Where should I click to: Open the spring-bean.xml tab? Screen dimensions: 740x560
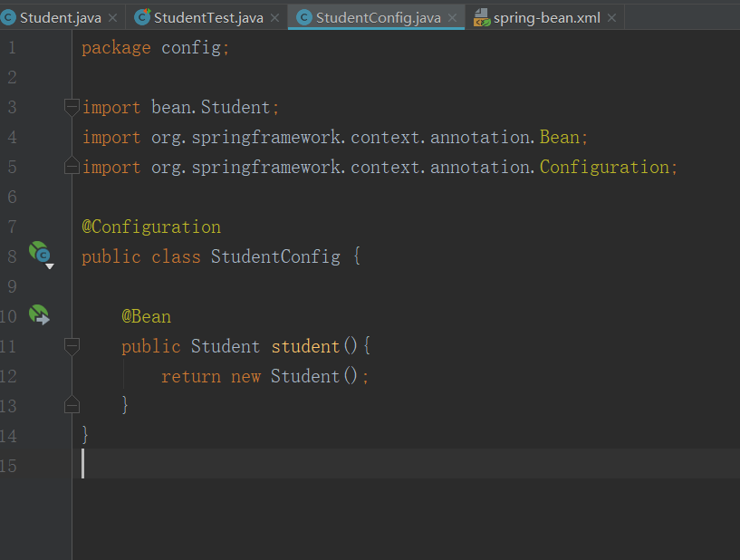546,18
